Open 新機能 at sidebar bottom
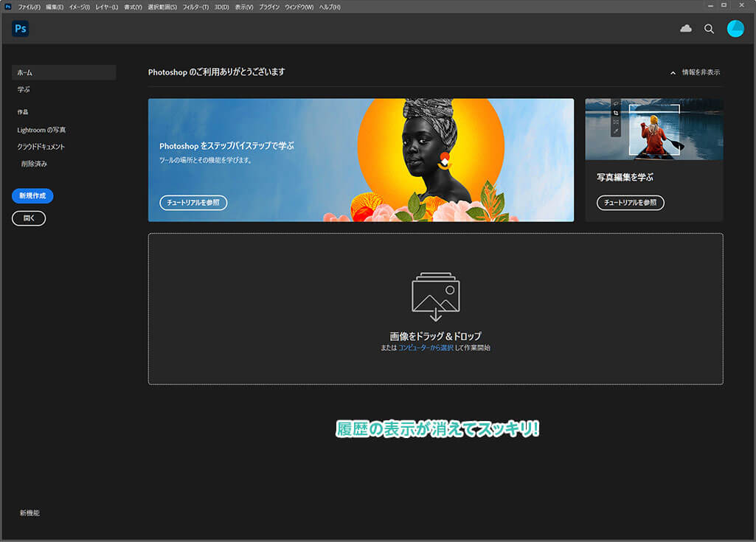Image resolution: width=756 pixels, height=542 pixels. point(30,513)
